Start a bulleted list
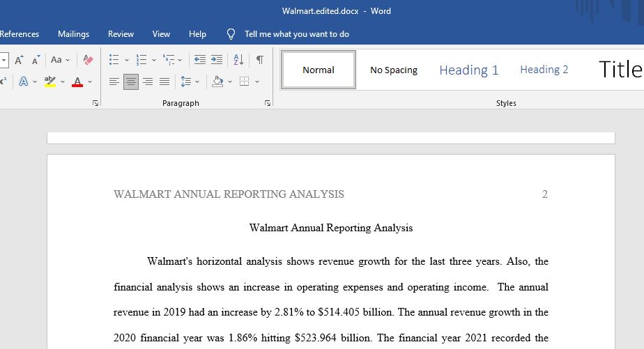644x349 pixels. (114, 60)
